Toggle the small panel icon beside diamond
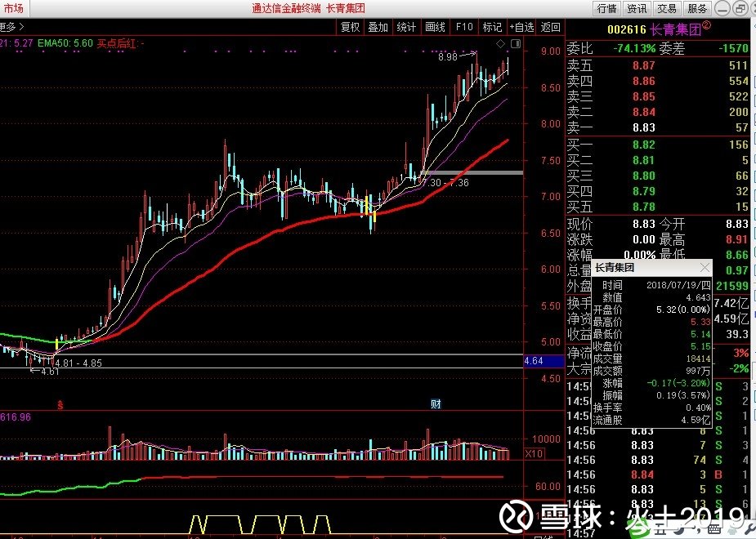The width and height of the screenshot is (756, 539). 514,42
